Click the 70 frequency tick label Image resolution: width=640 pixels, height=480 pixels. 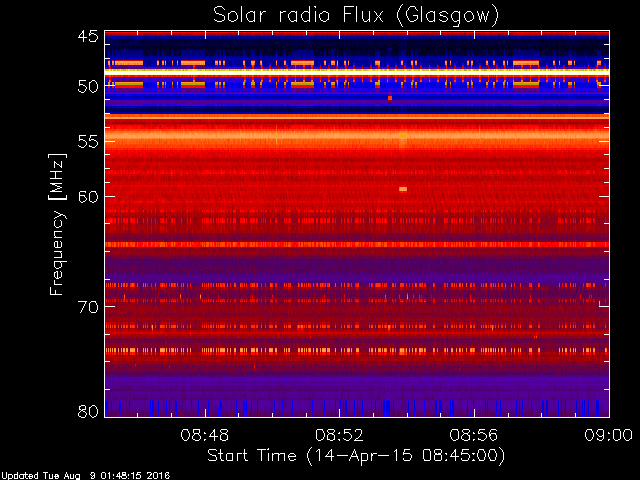pyautogui.click(x=88, y=307)
